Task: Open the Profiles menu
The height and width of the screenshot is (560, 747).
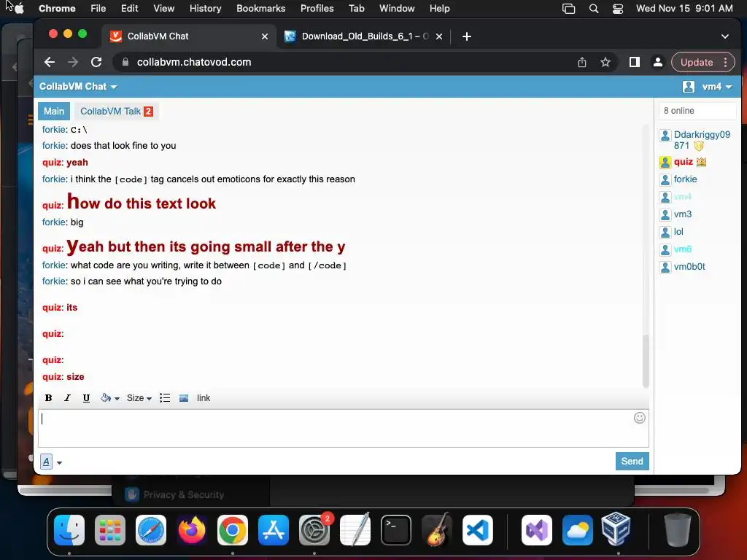Action: pyautogui.click(x=317, y=9)
